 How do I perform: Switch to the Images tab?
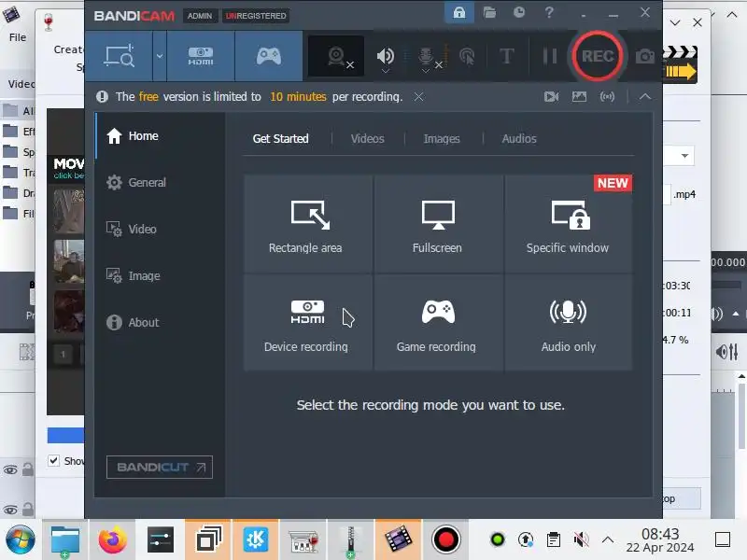(x=442, y=138)
